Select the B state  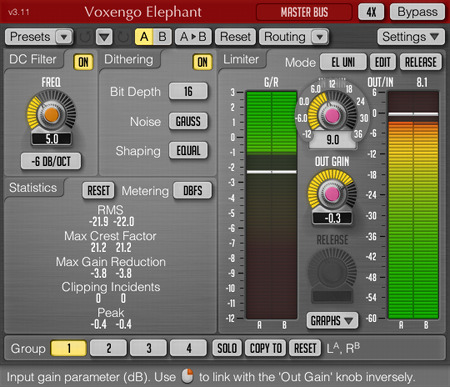(162, 37)
